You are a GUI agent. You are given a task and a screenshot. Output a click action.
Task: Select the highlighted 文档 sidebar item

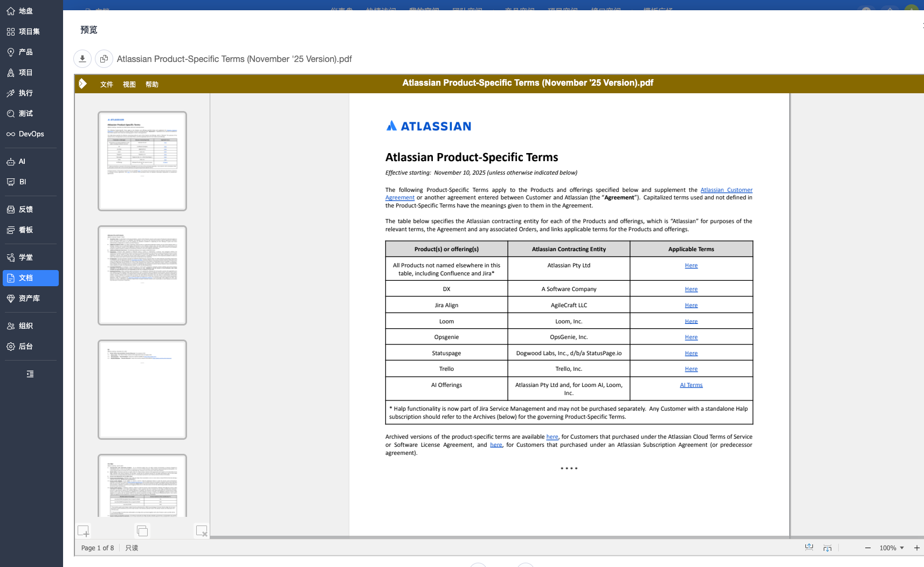pyautogui.click(x=31, y=278)
